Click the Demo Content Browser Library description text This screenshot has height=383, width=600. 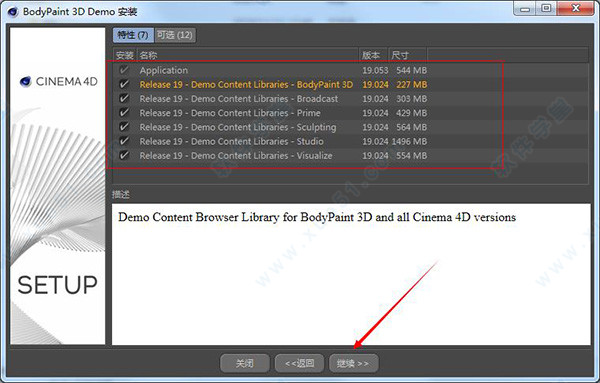coord(317,217)
